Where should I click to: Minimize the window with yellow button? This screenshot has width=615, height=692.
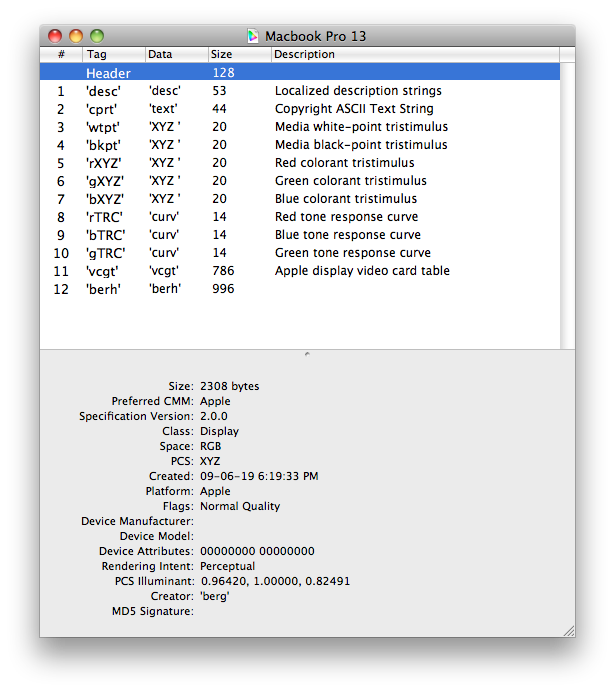pyautogui.click(x=76, y=36)
